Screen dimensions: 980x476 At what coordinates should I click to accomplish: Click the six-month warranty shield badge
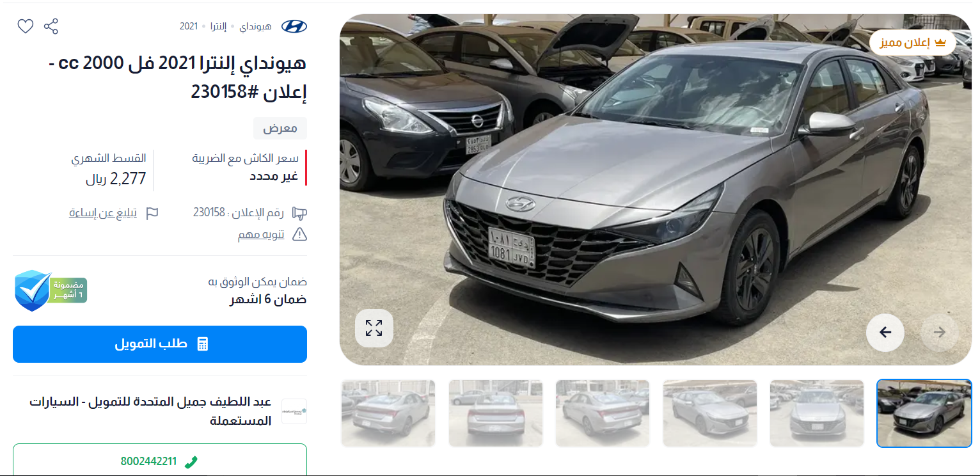pyautogui.click(x=50, y=290)
